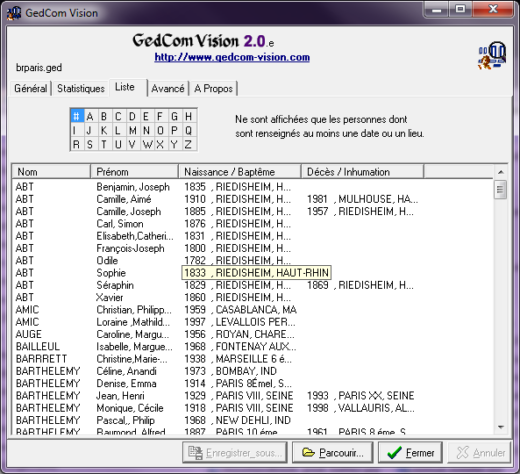
Task: Select the ABT François-Joseph row
Action: click(252, 249)
